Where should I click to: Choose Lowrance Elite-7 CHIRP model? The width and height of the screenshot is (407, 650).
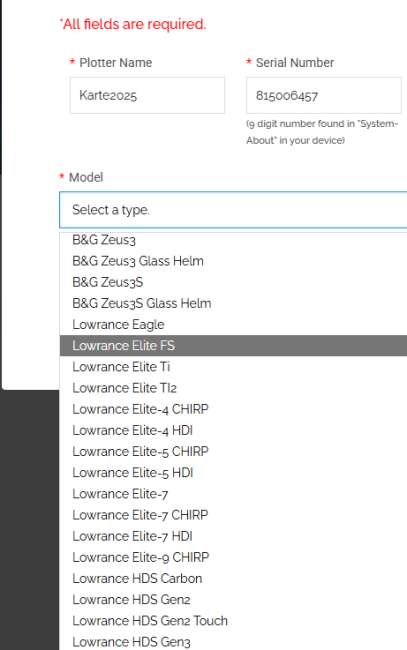233,515
